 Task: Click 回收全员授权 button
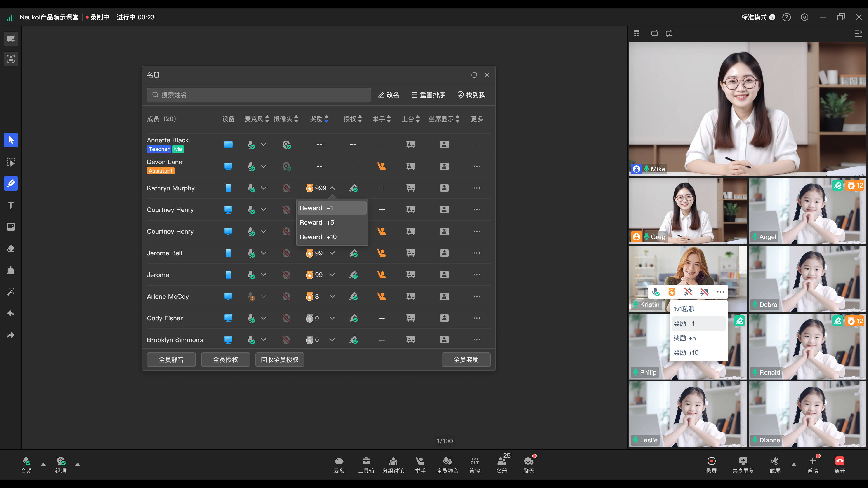[280, 360]
